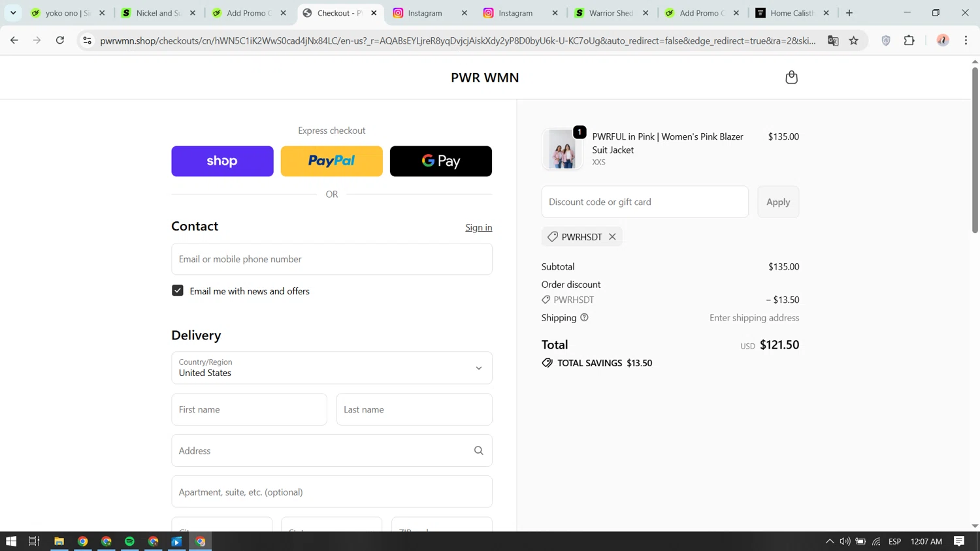
Task: Open the shield extension icon
Action: coord(886,40)
